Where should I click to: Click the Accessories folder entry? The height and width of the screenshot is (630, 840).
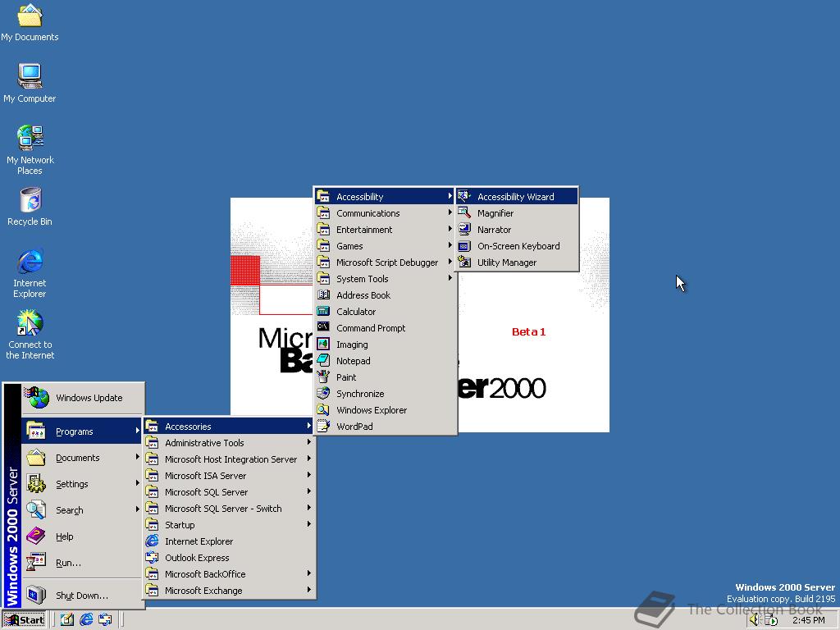click(229, 427)
